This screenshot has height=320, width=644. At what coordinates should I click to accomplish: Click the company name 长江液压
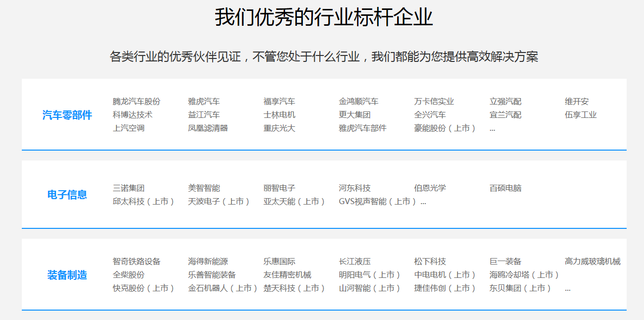[x=355, y=262]
